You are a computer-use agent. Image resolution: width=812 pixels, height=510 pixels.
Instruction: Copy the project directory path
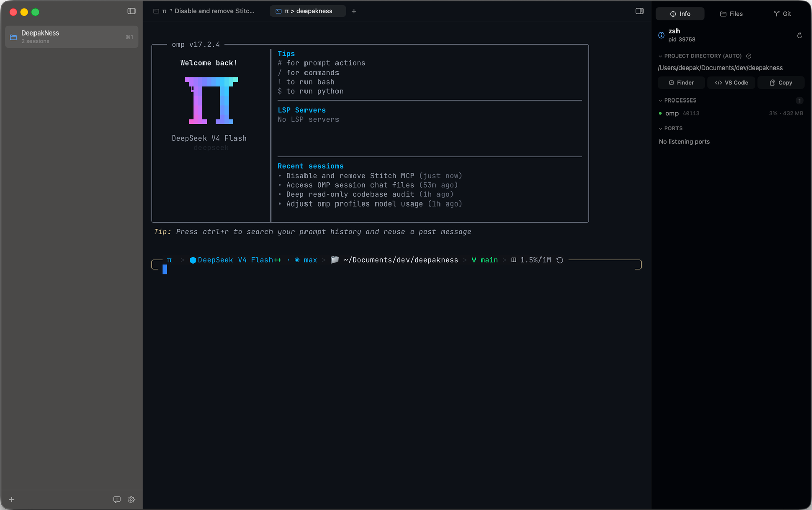coord(781,83)
